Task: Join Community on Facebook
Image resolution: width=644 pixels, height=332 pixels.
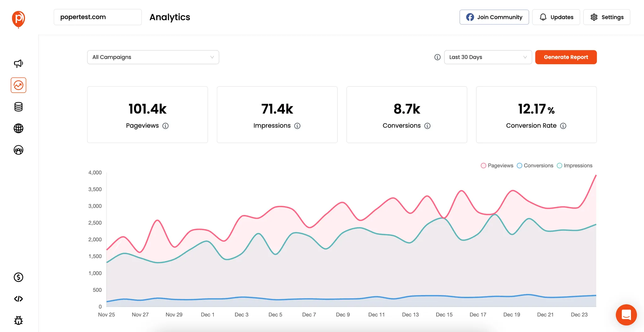Action: click(494, 17)
